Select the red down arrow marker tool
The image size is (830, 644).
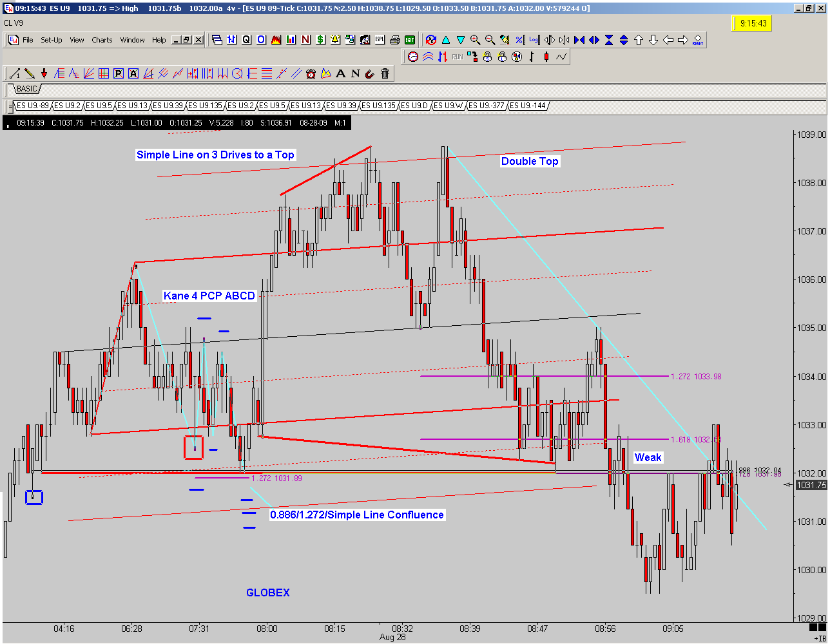(44, 73)
